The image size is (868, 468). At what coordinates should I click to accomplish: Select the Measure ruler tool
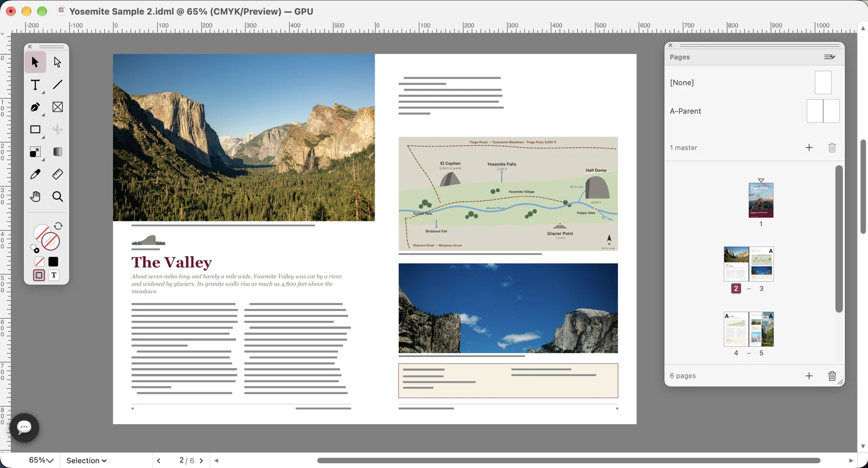pos(57,174)
